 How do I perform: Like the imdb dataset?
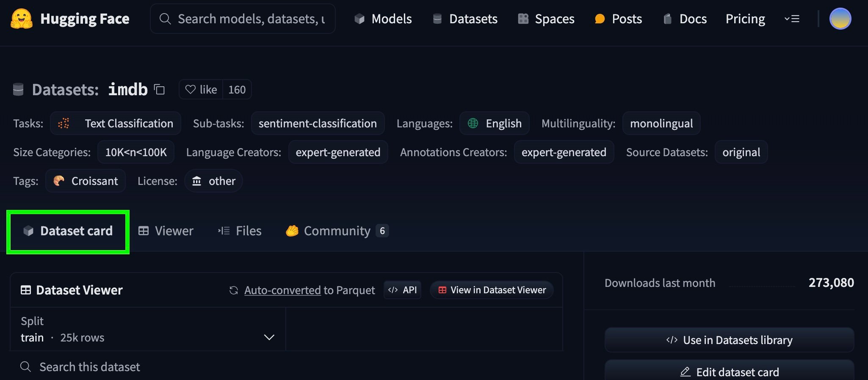pyautogui.click(x=201, y=89)
